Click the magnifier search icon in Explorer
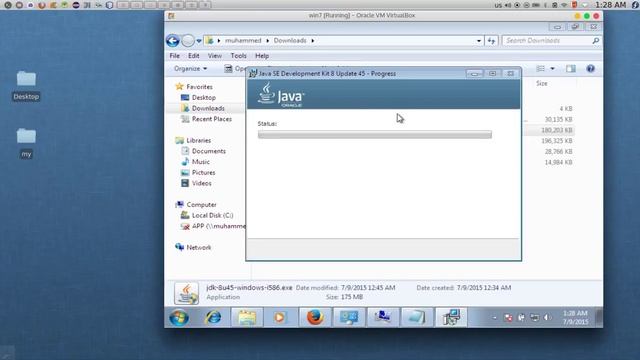The image size is (640, 360). [x=596, y=40]
